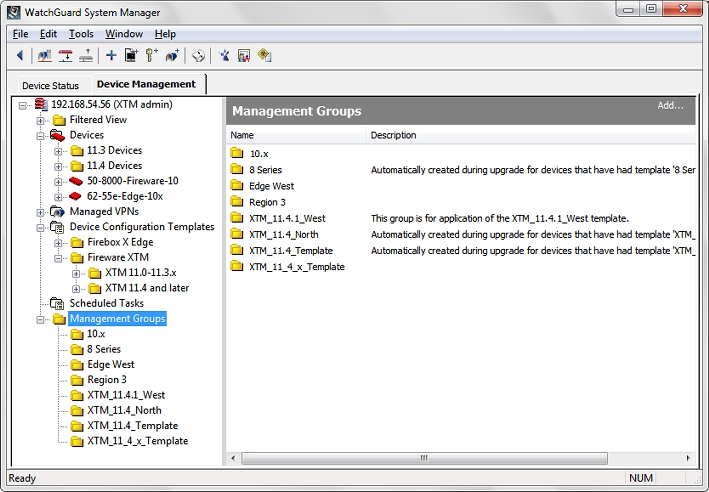
Task: Collapse the Fireware XTM tree node
Action: tap(58, 257)
